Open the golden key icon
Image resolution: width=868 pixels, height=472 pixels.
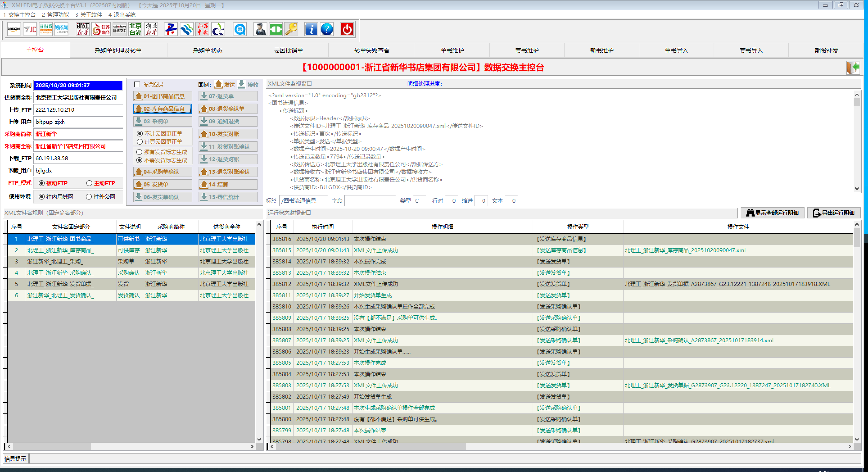[291, 29]
